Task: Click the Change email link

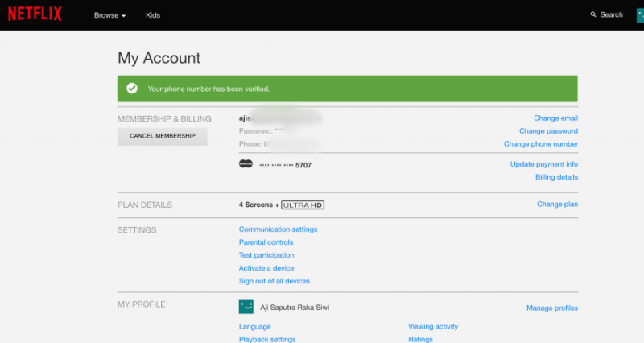Action: [x=555, y=118]
